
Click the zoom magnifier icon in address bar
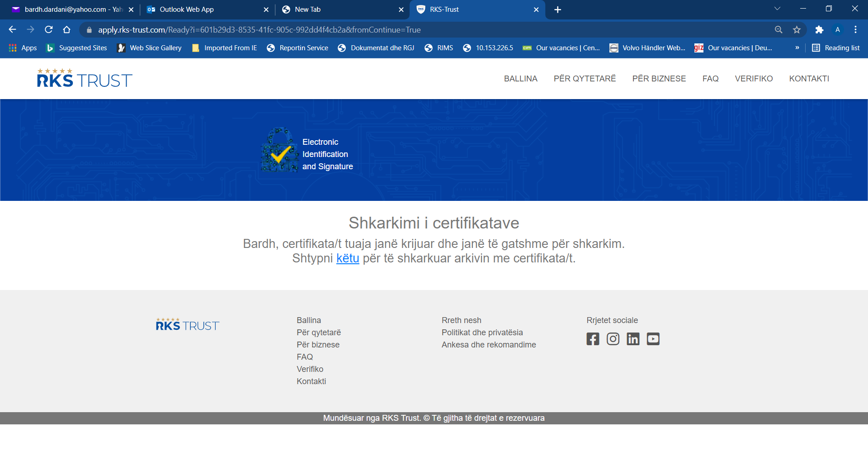[x=778, y=29]
